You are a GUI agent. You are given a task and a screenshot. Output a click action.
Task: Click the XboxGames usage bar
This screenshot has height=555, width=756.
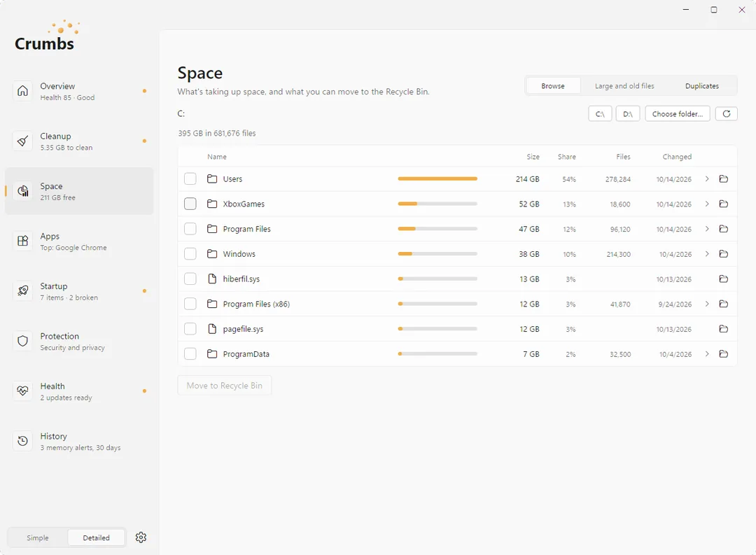click(x=437, y=204)
